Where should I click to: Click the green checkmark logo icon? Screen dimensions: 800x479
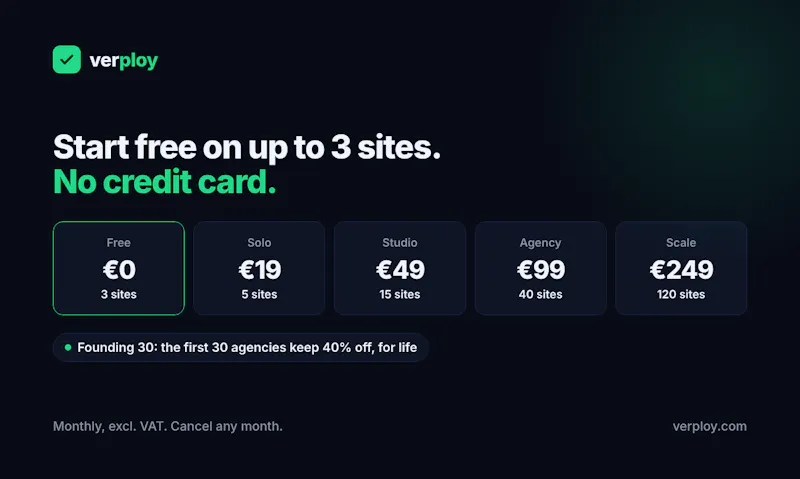pyautogui.click(x=67, y=60)
